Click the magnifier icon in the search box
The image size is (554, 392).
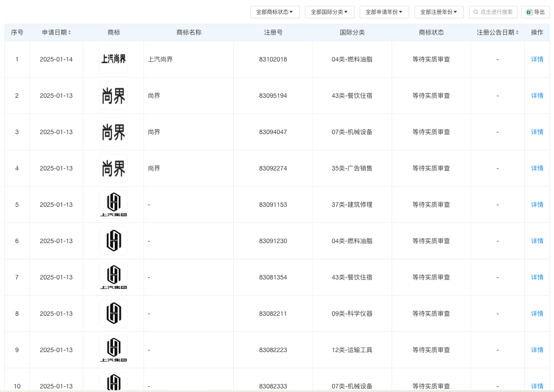point(475,12)
